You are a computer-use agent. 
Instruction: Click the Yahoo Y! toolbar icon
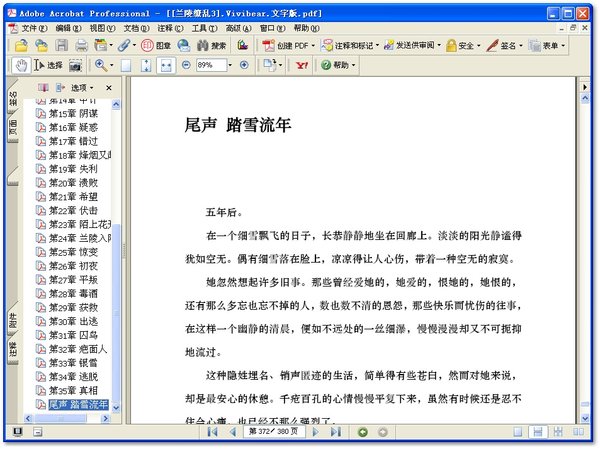pos(302,65)
